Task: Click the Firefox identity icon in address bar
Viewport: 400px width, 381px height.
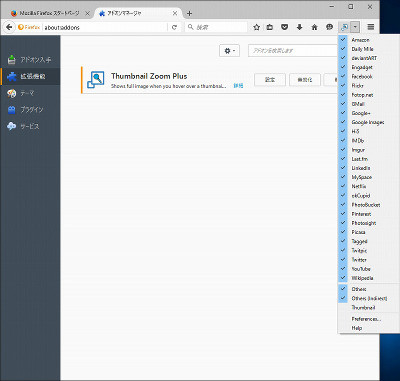Action: pos(29,27)
